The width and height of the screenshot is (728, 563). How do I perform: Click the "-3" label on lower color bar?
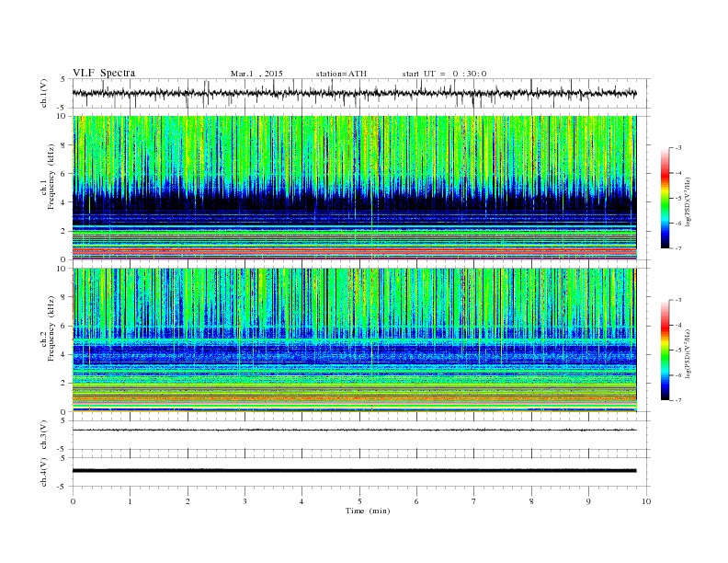pyautogui.click(x=678, y=300)
